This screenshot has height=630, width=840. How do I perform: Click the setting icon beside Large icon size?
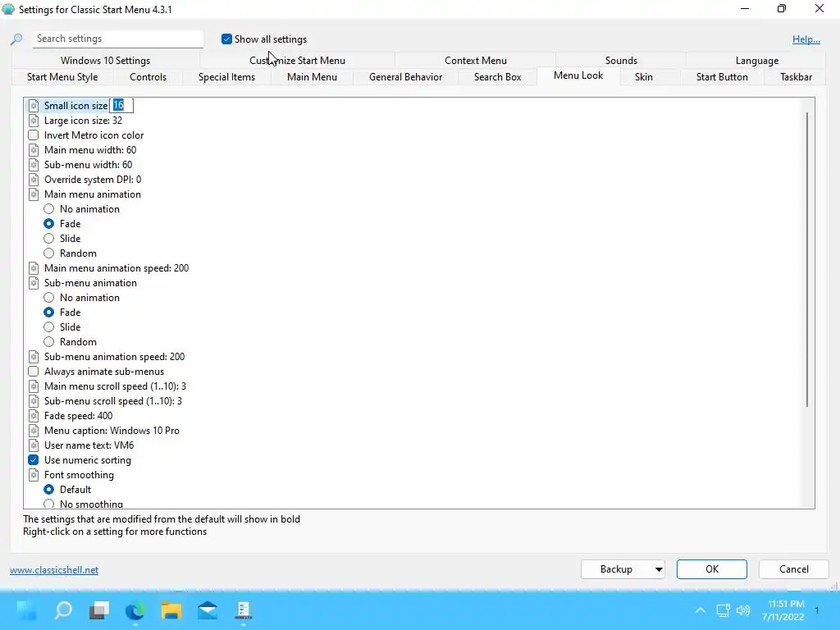tap(33, 121)
